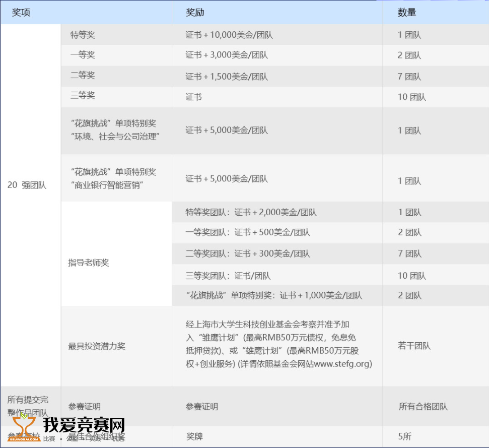Select the '经上海市大学生科技创业基金会' description paragraph
Viewport: 489px width, 448px height.
279,344
